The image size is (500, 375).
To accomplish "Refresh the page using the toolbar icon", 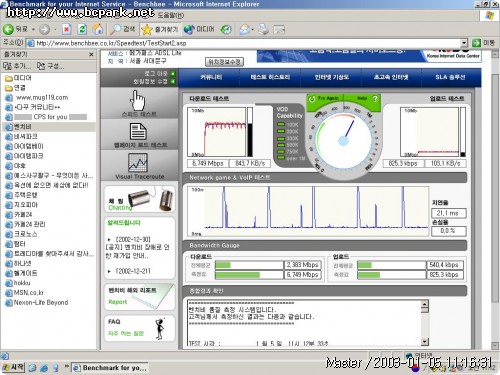I will [x=82, y=30].
